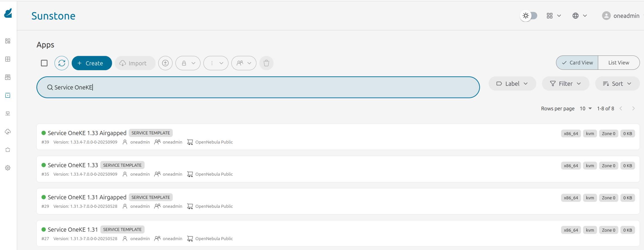Click SERVICE TEMPLATE tag on OneKE 1.31 Airgapped
Viewport: 644px width, 250px height.
151,197
